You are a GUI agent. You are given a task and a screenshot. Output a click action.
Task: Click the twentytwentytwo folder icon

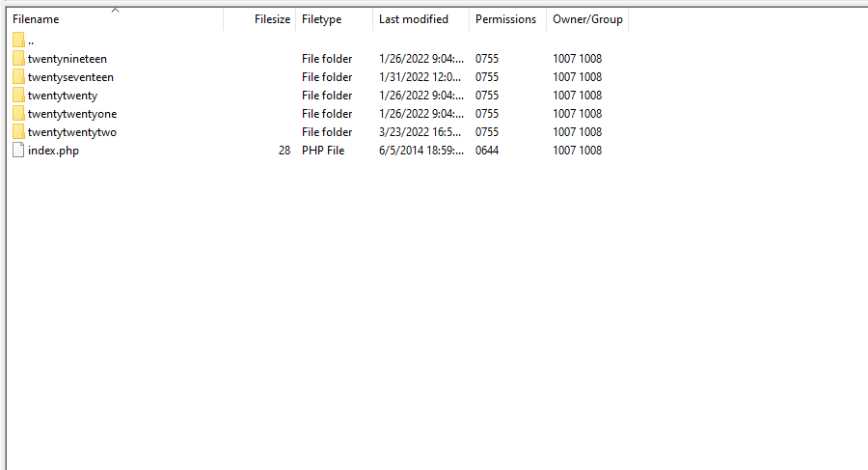tap(18, 132)
